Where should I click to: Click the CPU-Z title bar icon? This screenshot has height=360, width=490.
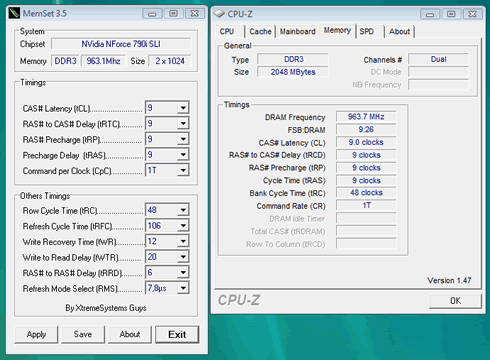(219, 14)
